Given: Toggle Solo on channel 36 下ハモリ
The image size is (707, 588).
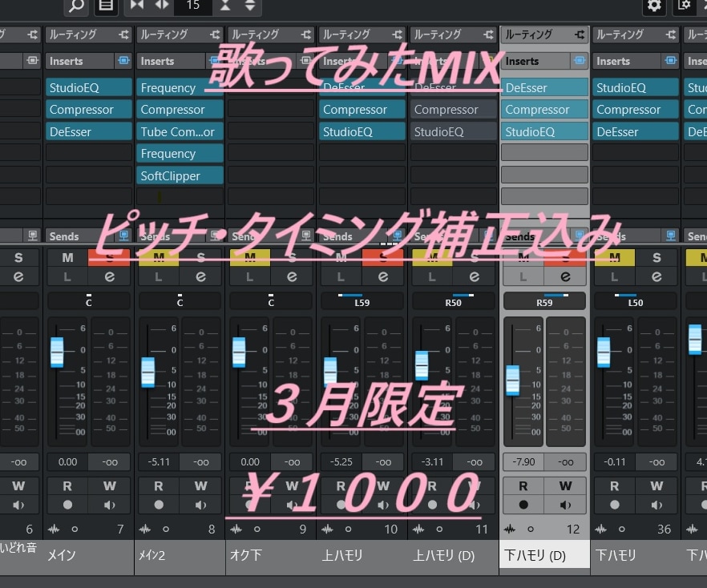Looking at the screenshot, I should [x=656, y=258].
